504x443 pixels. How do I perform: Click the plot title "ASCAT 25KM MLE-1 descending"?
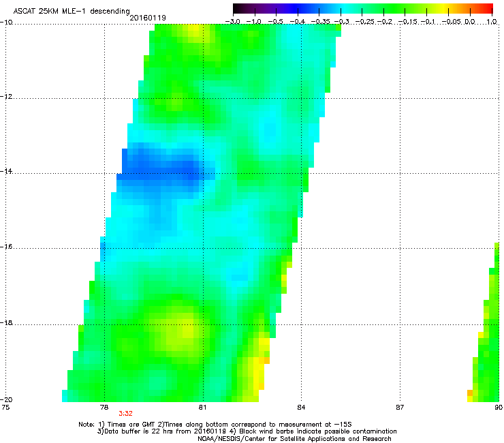click(x=72, y=12)
